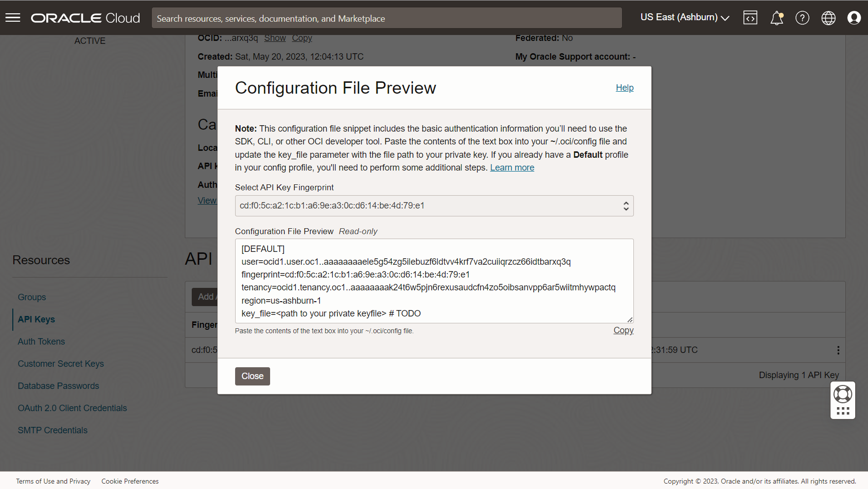This screenshot has width=868, height=489.
Task: Open Database Passwords resource
Action: (58, 386)
